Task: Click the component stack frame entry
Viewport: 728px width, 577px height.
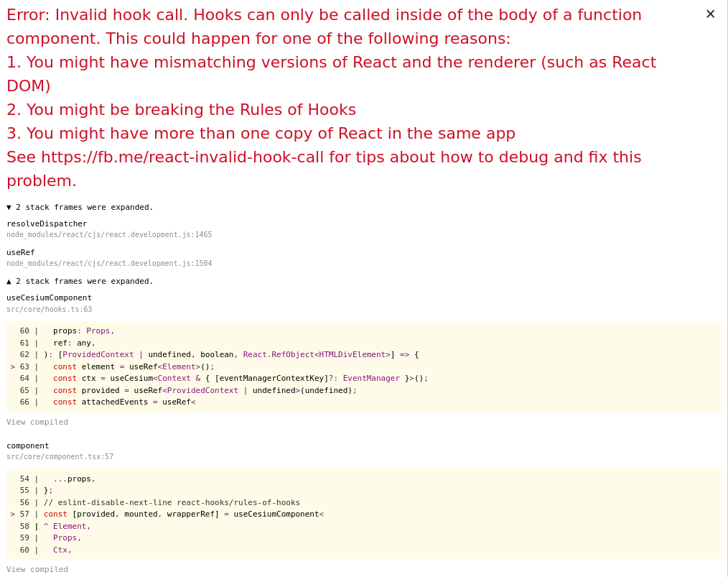Action: click(x=27, y=446)
